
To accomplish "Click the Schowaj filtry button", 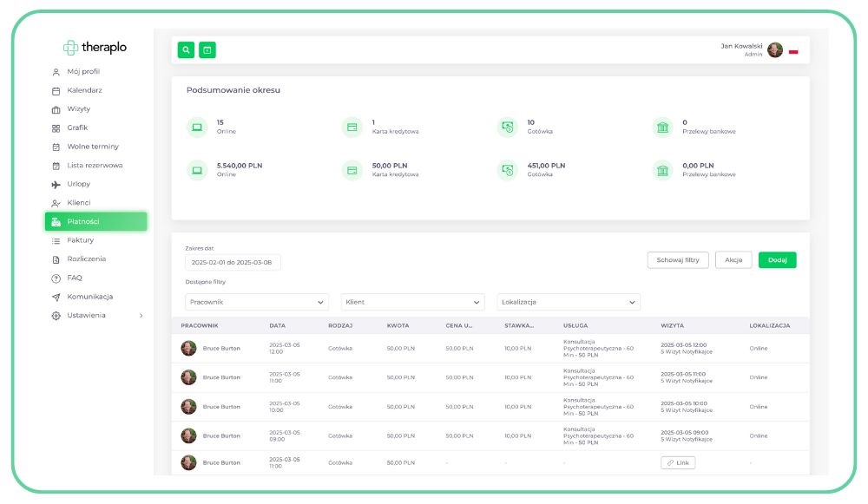I will [x=678, y=260].
